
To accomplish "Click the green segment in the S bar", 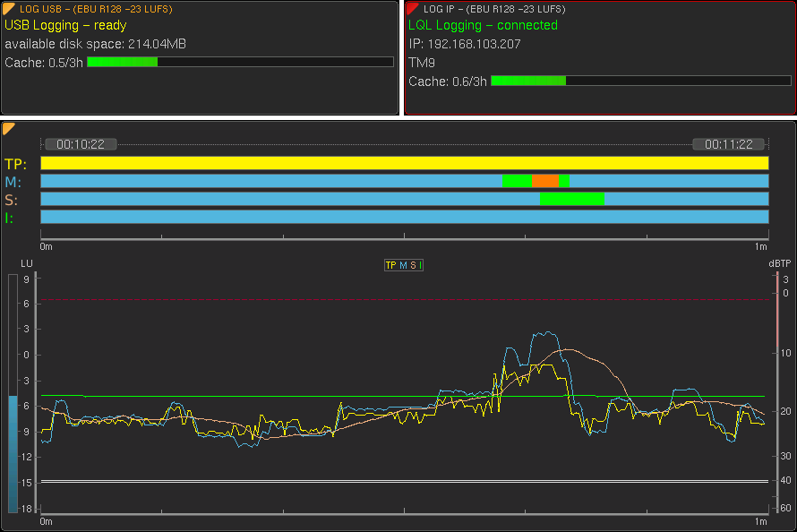I will pyautogui.click(x=572, y=199).
